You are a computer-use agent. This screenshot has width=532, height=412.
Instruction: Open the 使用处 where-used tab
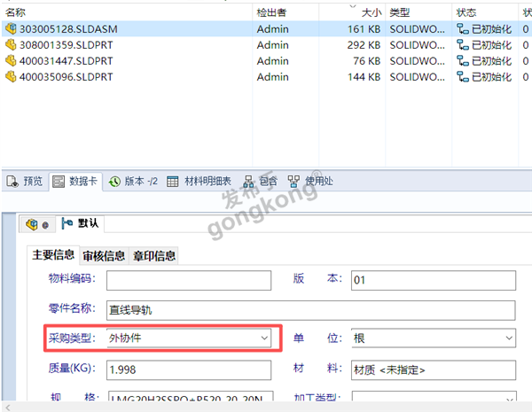tap(310, 182)
